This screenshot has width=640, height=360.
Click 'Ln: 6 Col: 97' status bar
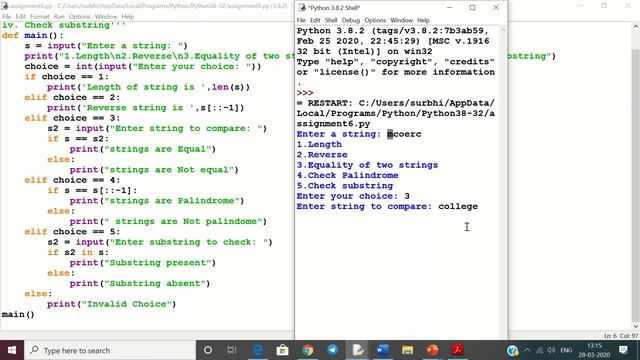click(620, 336)
